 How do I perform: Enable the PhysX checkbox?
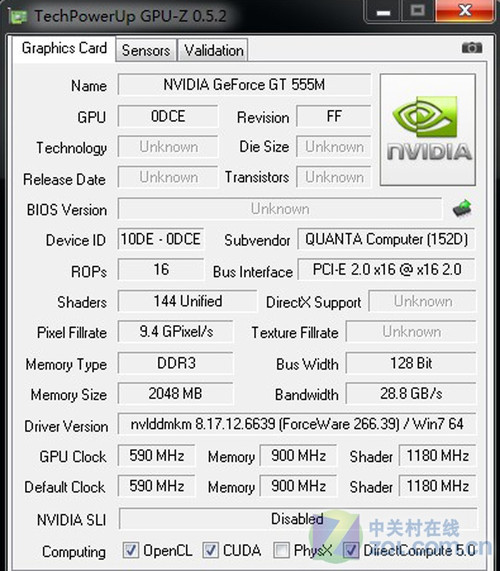(281, 550)
